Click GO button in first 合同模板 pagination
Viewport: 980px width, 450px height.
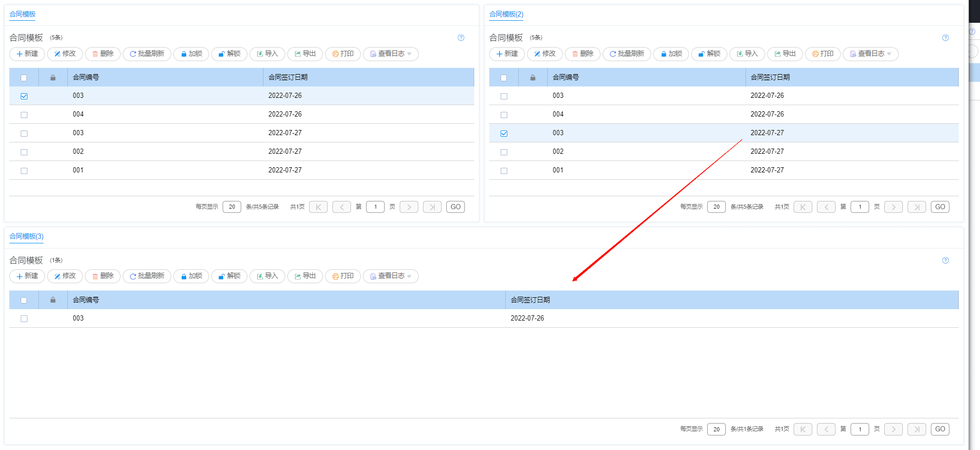point(456,207)
